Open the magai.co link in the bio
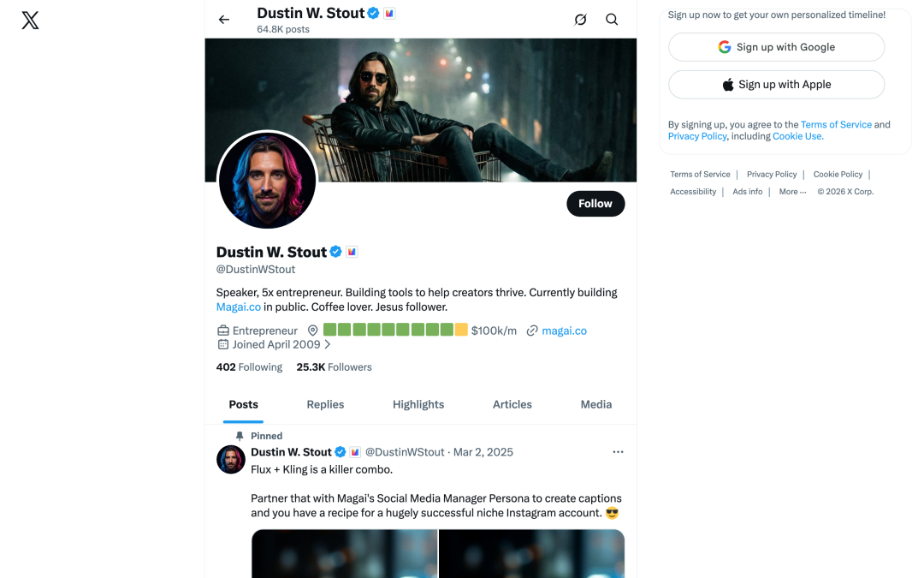Viewport: 924px width, 578px height. 238,307
